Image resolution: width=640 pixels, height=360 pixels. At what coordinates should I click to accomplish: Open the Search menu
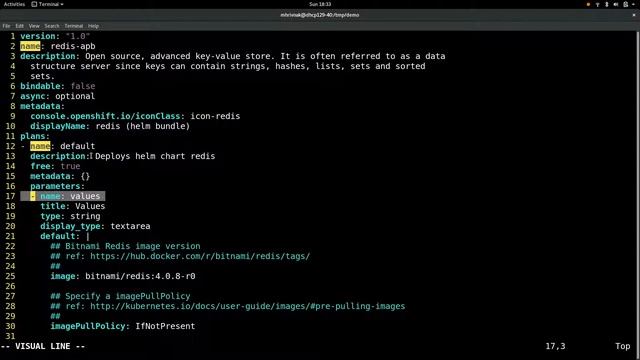[x=52, y=26]
